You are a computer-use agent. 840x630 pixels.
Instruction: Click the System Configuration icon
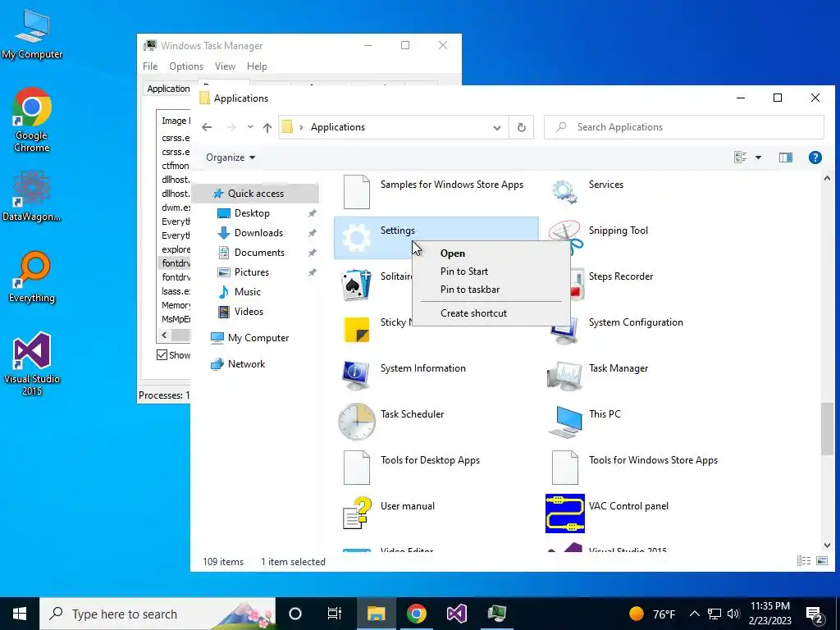click(564, 331)
